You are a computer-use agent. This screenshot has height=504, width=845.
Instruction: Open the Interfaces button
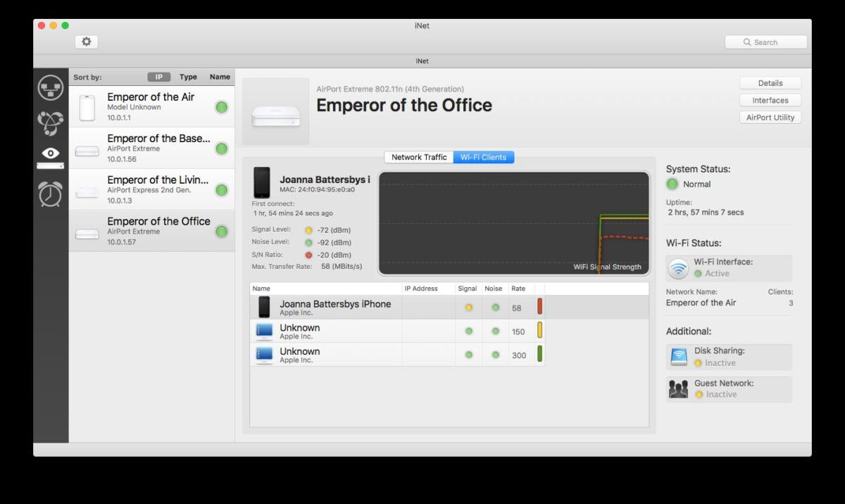click(770, 100)
